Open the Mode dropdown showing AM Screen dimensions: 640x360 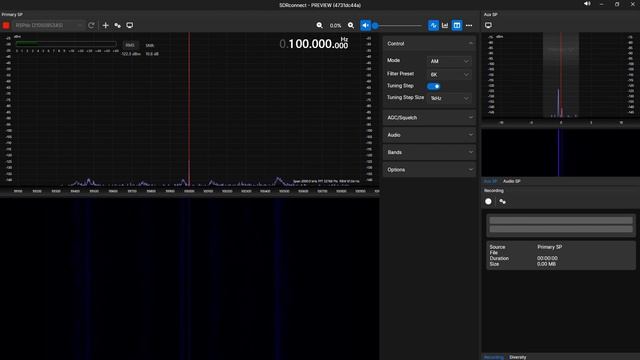[x=449, y=61]
